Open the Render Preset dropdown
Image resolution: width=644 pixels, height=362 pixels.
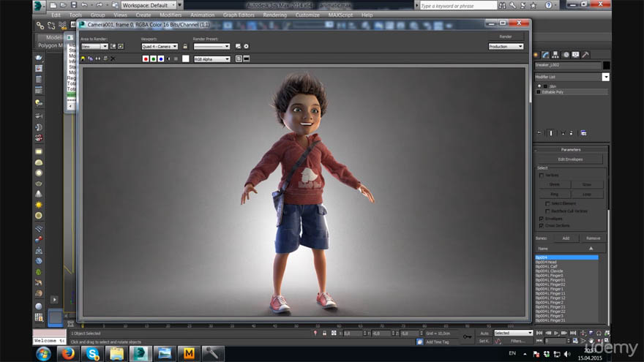[x=211, y=46]
